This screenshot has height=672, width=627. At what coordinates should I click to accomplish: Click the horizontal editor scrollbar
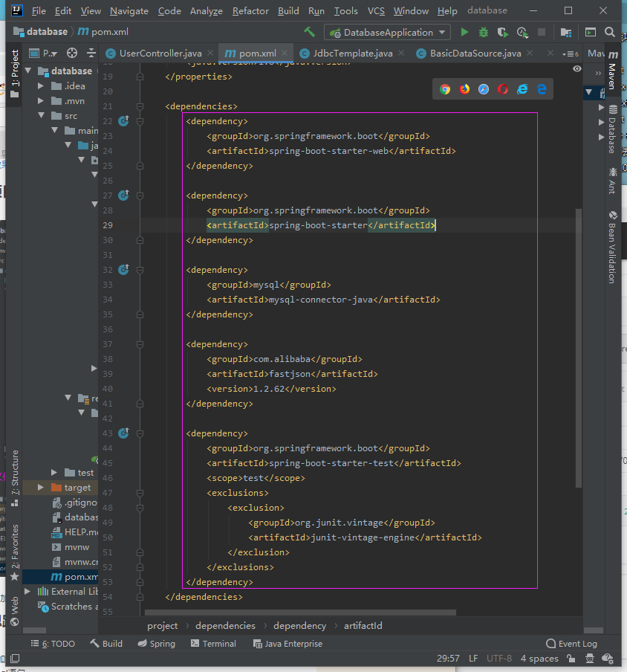pos(300,613)
